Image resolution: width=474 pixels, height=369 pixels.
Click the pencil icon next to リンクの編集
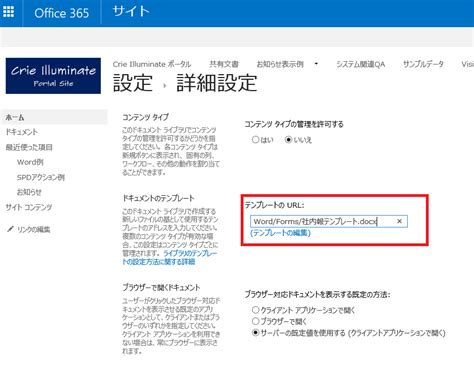(x=11, y=229)
